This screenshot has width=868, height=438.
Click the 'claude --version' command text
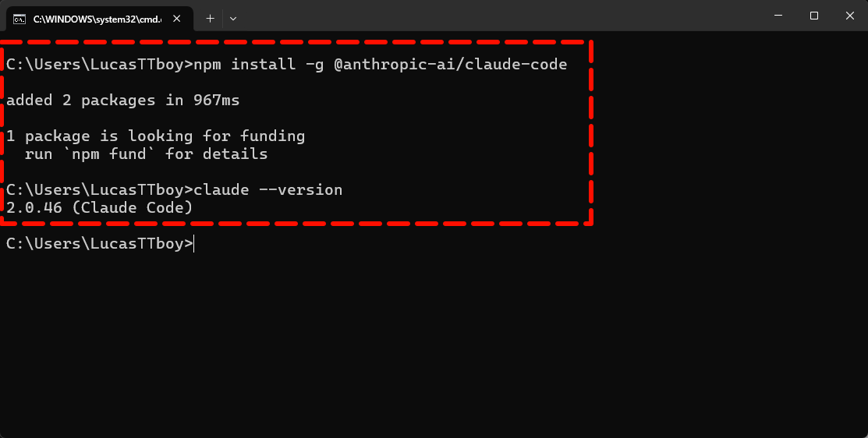pyautogui.click(x=267, y=190)
